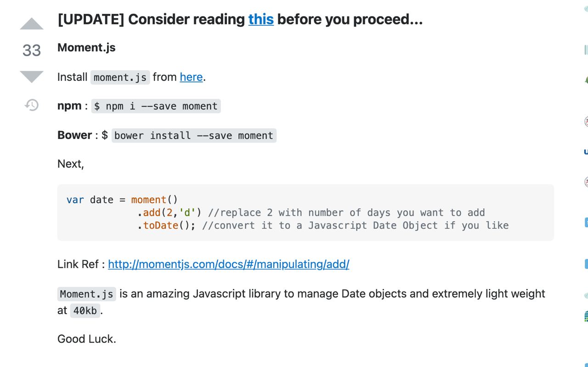Upvote this Moment.js answer

click(32, 24)
